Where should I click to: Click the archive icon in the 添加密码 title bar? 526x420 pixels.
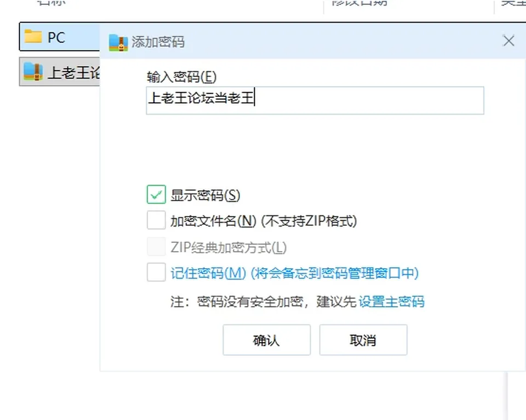point(118,43)
